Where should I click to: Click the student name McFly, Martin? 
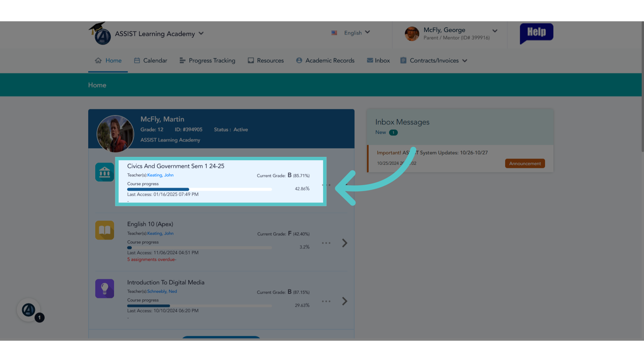pos(162,119)
